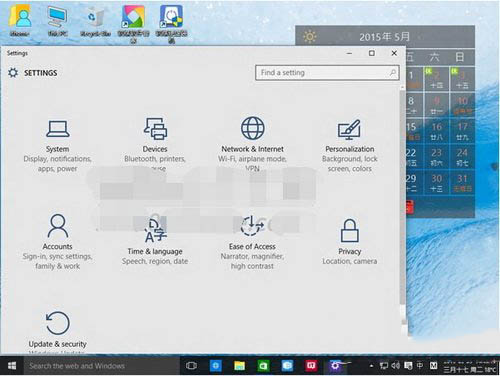Open the Personalization settings category
Screen dimensions: 500x376
coord(350,145)
